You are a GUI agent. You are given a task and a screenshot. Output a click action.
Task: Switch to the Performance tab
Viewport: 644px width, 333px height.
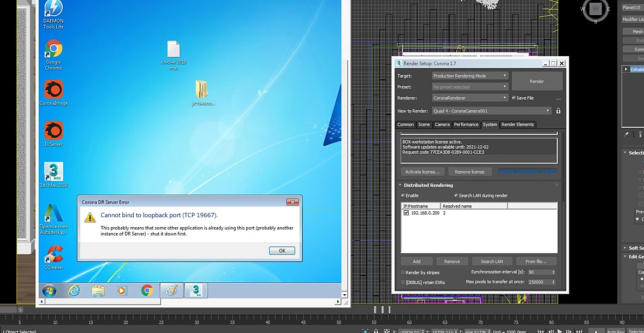(x=466, y=124)
